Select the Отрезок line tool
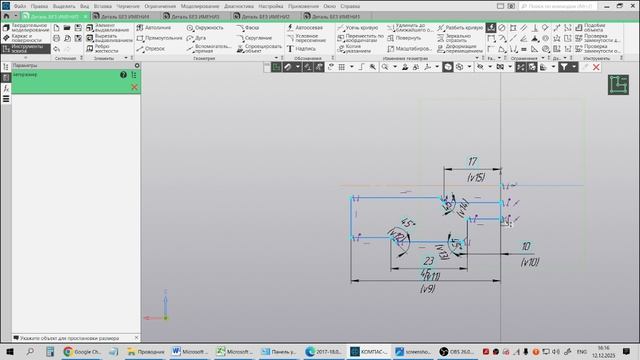The height and width of the screenshot is (360, 640). (x=151, y=49)
